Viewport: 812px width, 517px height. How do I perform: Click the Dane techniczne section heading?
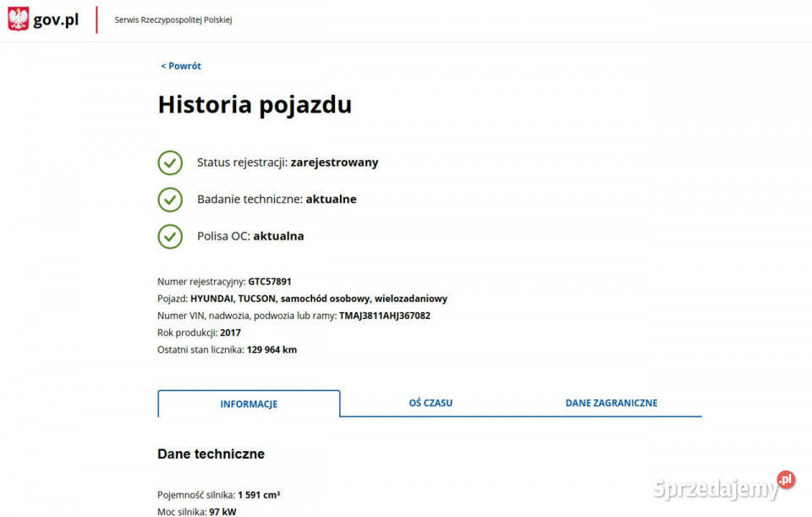coord(211,454)
